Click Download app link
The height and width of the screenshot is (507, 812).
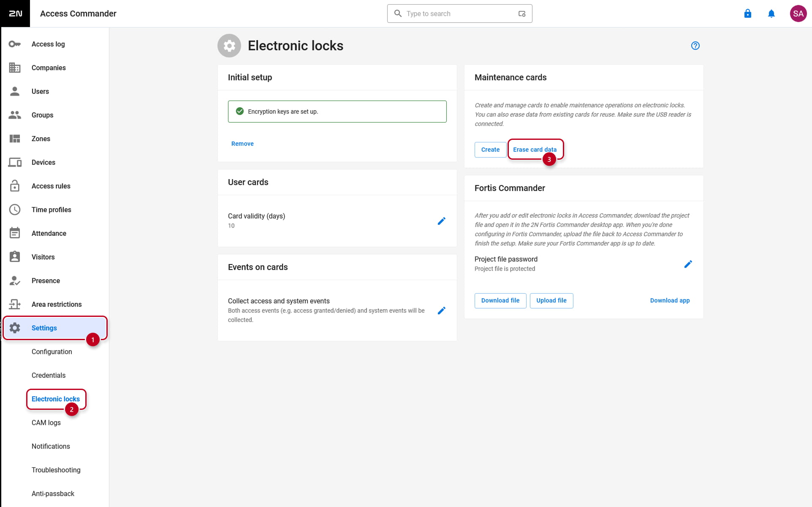point(670,300)
